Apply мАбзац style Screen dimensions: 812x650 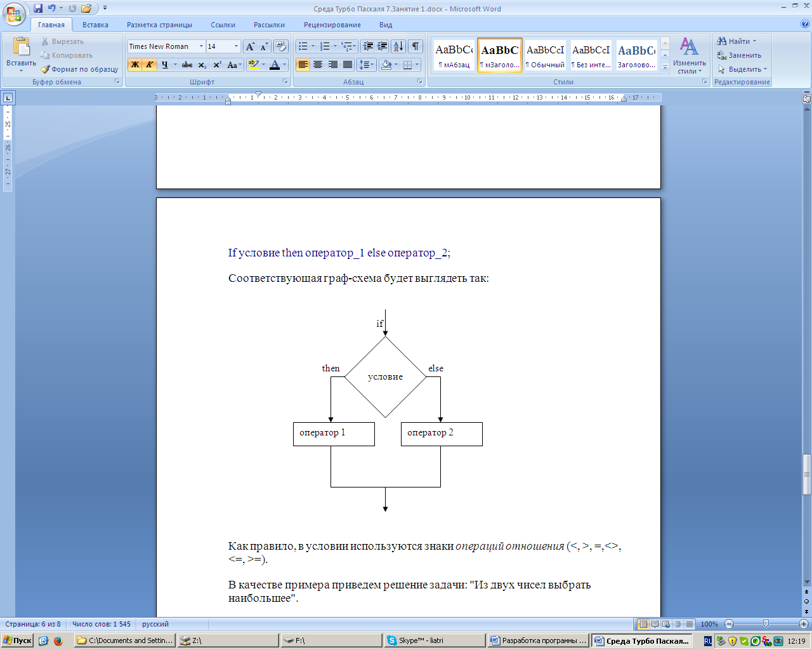pos(454,55)
